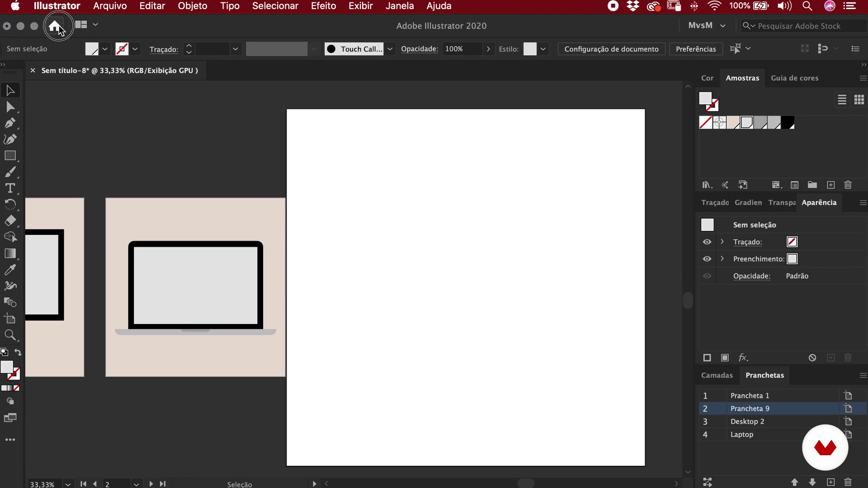868x488 pixels.
Task: Click Pesquisar Adobe Stock search field
Action: pos(803,26)
